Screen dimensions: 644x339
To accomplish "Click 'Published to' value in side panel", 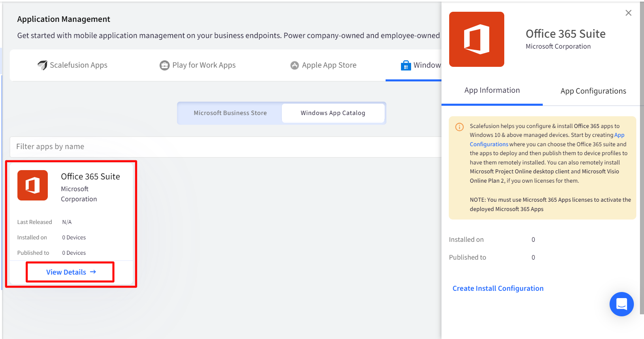I will pyautogui.click(x=533, y=258).
